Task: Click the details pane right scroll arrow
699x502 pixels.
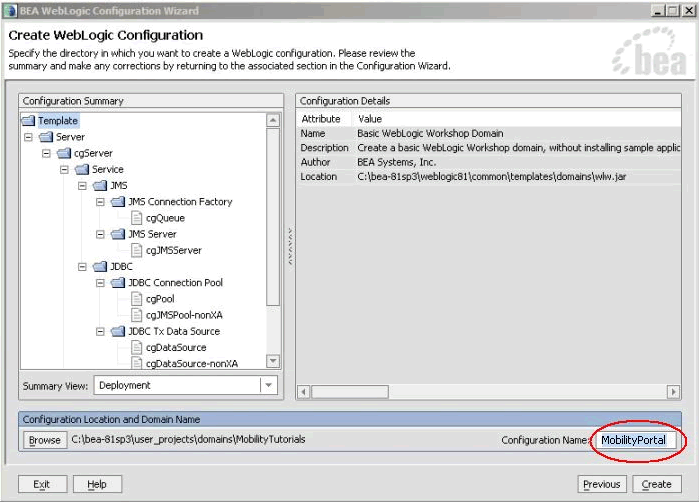Action: [x=674, y=392]
